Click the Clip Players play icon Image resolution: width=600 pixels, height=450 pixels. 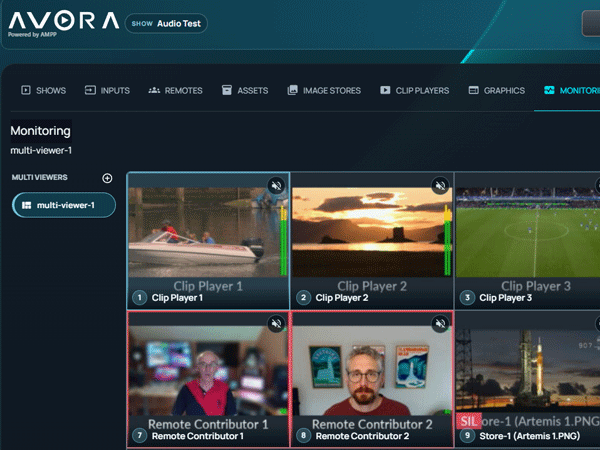click(385, 90)
